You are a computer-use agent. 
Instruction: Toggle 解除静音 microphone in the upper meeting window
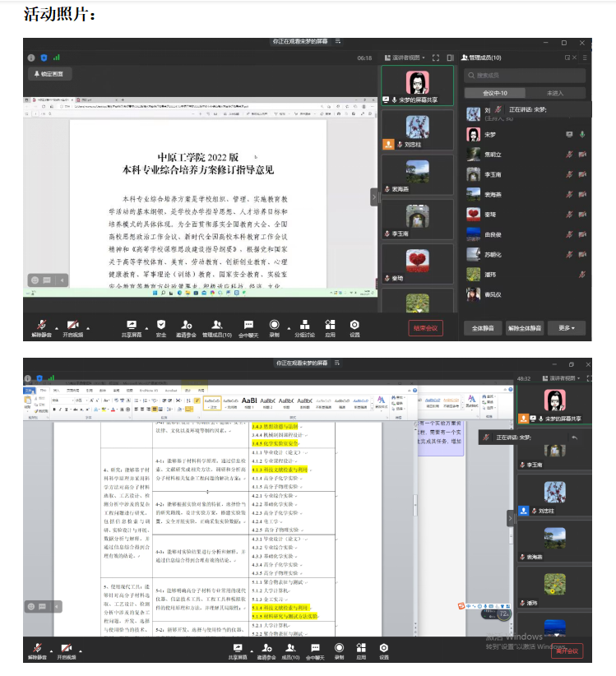click(40, 326)
